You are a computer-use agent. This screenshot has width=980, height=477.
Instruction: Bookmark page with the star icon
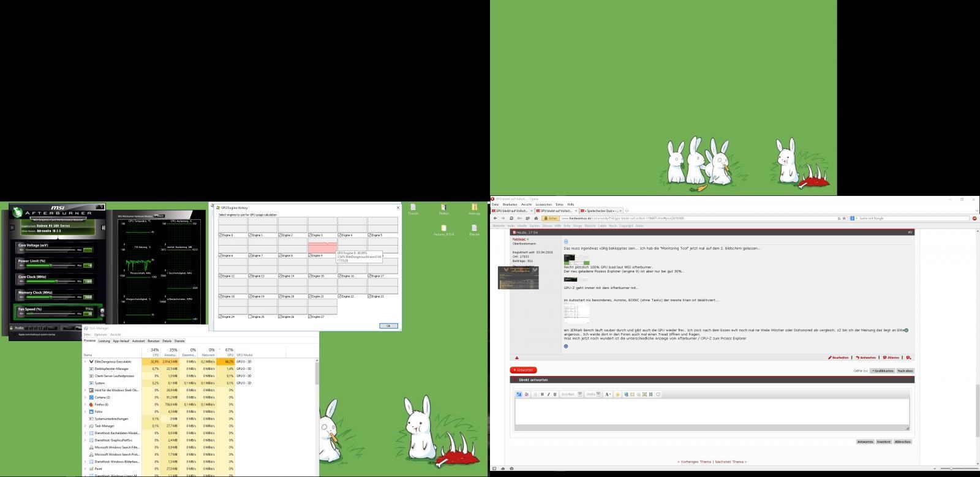point(844,218)
